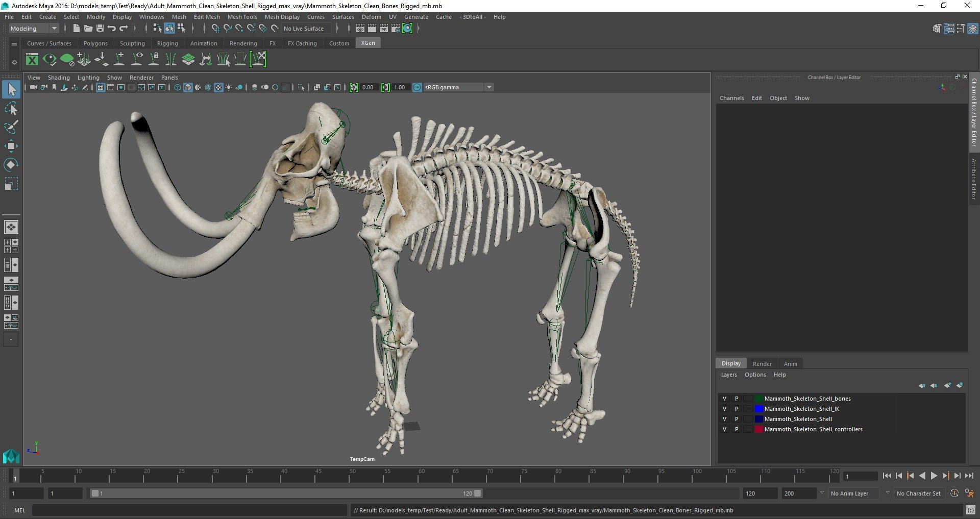Move selected layer up icon
Viewport: 980px width, 519px height.
(922, 385)
